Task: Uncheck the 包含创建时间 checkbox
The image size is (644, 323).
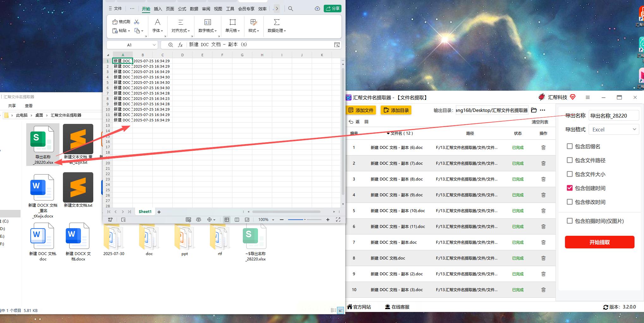Action: coord(569,188)
